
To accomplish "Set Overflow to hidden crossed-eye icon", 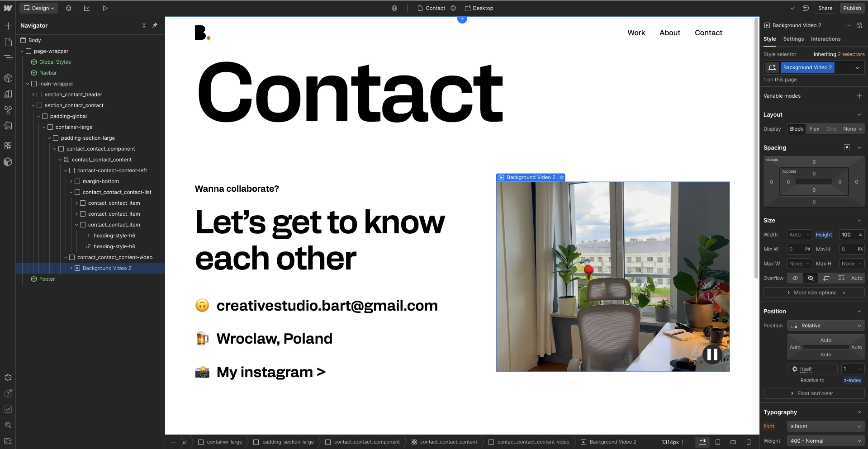I will (811, 278).
